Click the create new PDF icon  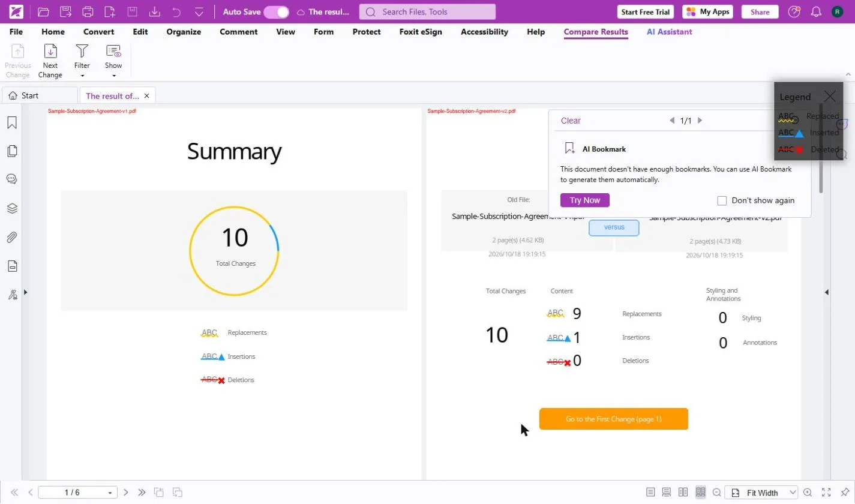click(x=109, y=11)
